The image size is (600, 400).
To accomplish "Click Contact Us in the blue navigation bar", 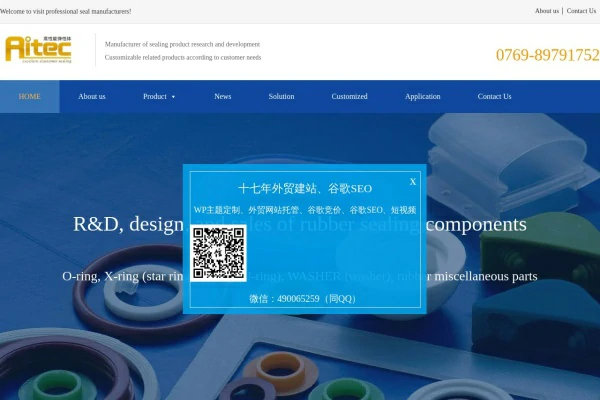I will [x=494, y=96].
